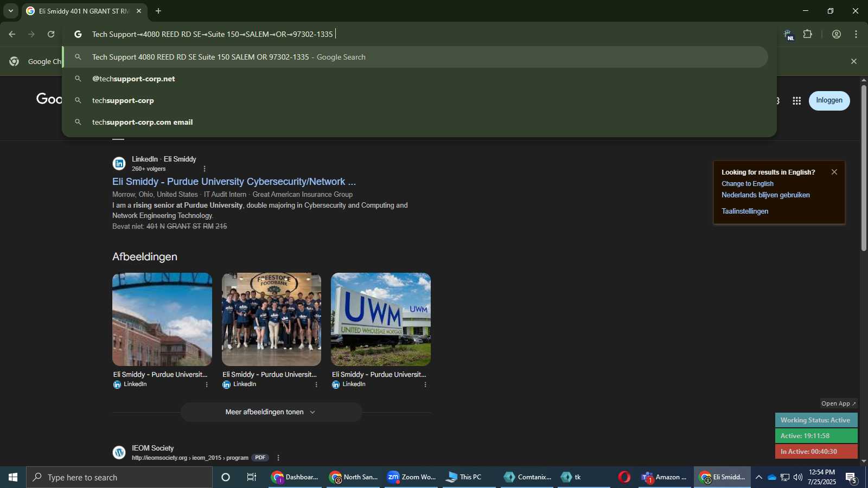Click the Active 19:11:58 timer

pyautogui.click(x=816, y=436)
